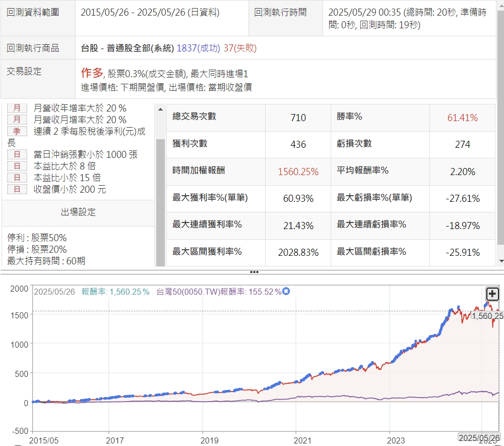Viewport: 504px width, 446px height.
Task: Click the three-dot panel splitter handle above chart
Action: (x=254, y=272)
